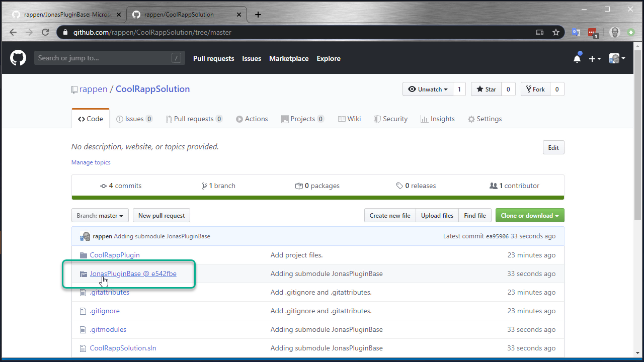The image size is (644, 362).
Task: Click the site lock icon in address bar
Action: [64, 32]
